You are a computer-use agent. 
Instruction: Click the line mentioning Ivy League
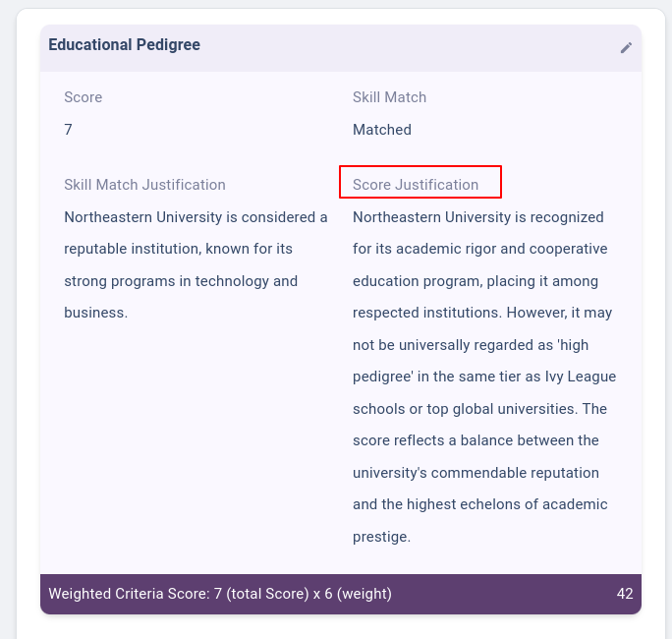(484, 377)
